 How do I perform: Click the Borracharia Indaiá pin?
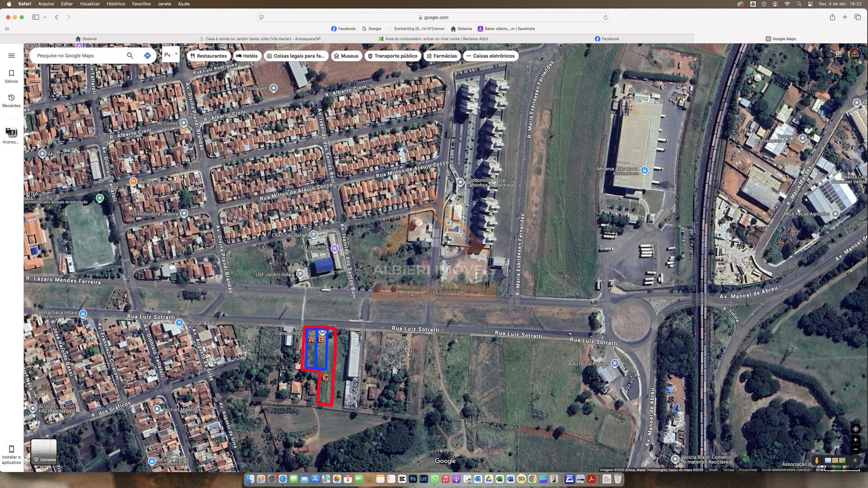pos(83,313)
